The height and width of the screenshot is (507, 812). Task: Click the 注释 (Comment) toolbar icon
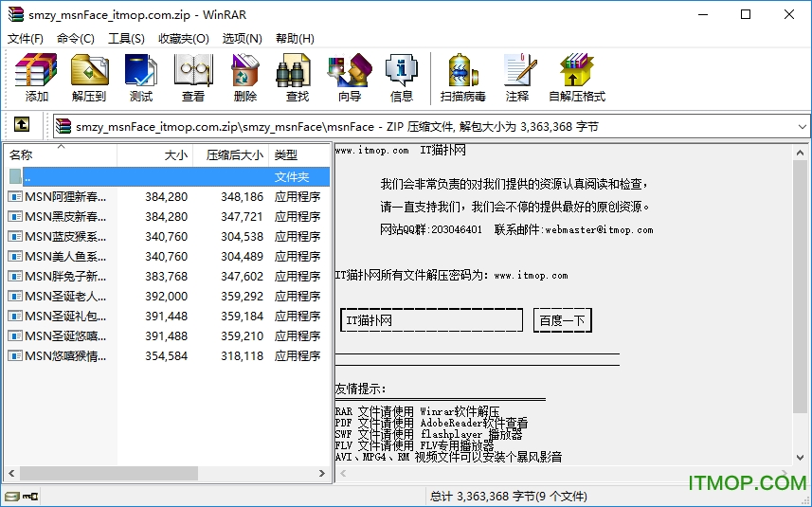(519, 70)
